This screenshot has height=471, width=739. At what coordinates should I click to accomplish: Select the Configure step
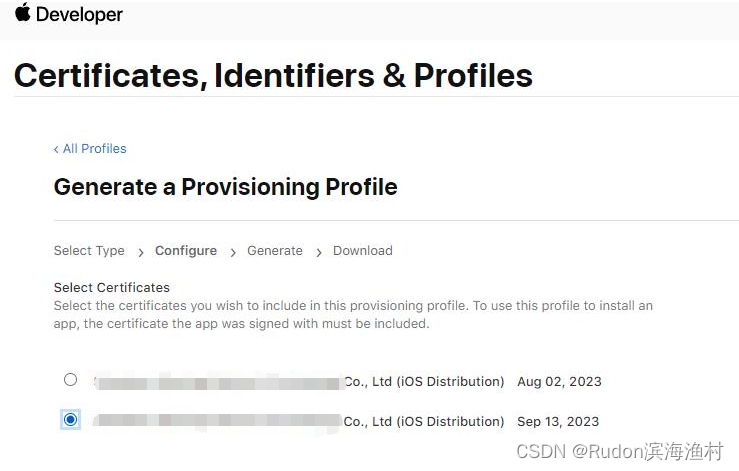[186, 251]
